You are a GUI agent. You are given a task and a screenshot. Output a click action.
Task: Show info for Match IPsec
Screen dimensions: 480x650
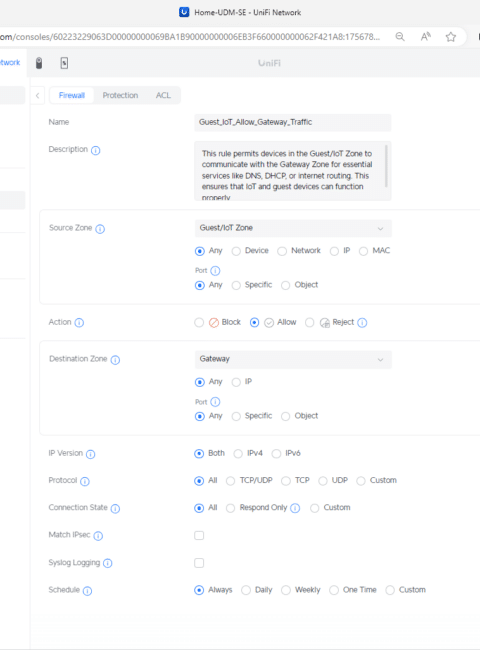click(x=98, y=536)
